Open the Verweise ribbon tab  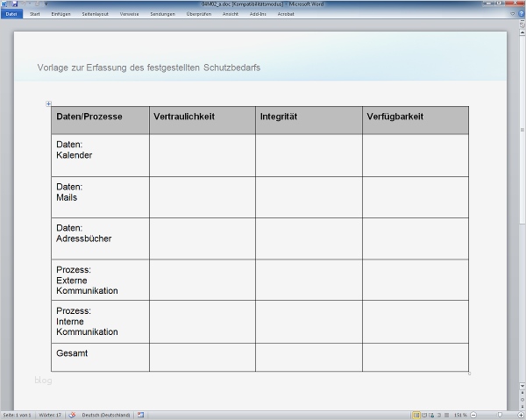129,14
